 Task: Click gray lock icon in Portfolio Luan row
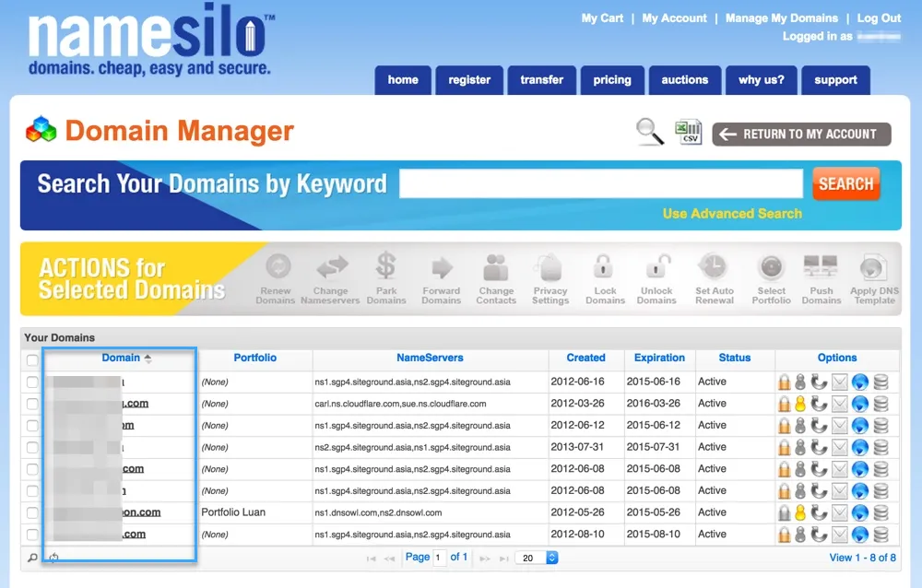tap(785, 512)
